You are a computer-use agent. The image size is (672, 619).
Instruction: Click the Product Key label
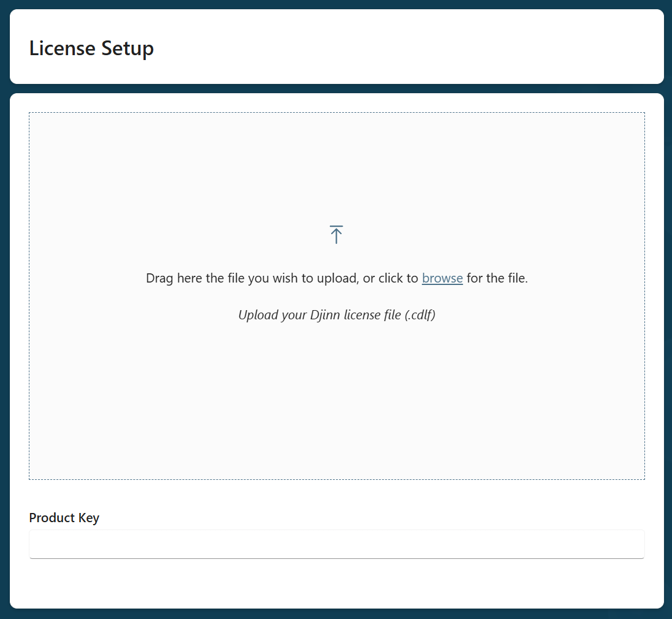[64, 518]
